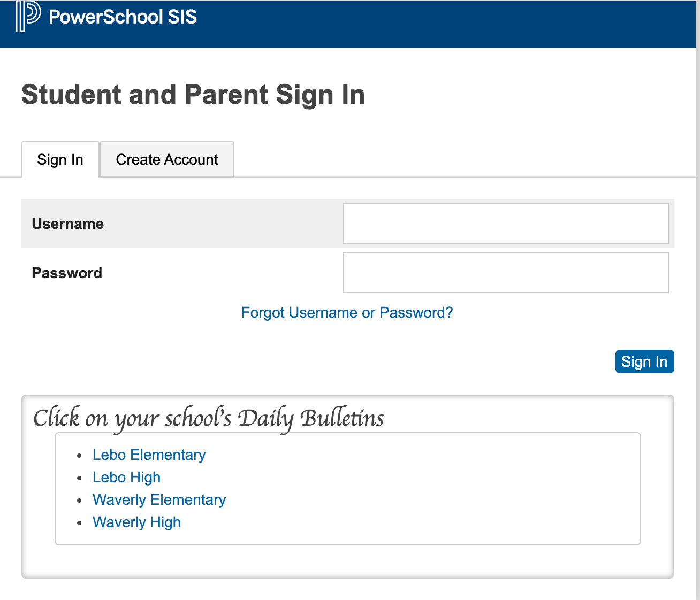Switch to the Sign In tab
700x600 pixels.
pyautogui.click(x=60, y=159)
